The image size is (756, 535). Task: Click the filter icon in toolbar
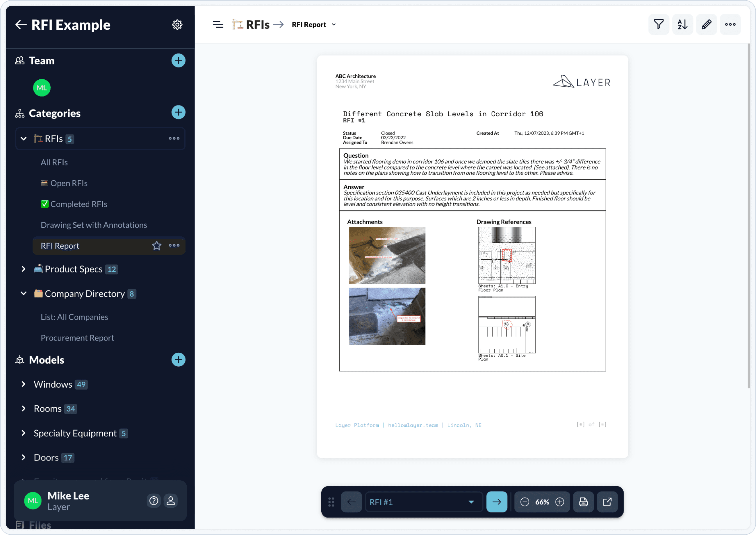(x=659, y=24)
